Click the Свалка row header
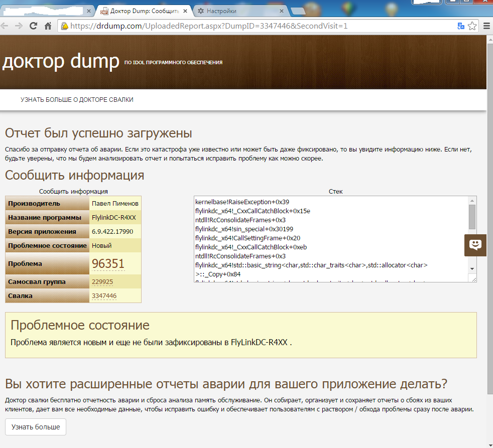Viewport: 493px width, 448px height. tap(48, 295)
